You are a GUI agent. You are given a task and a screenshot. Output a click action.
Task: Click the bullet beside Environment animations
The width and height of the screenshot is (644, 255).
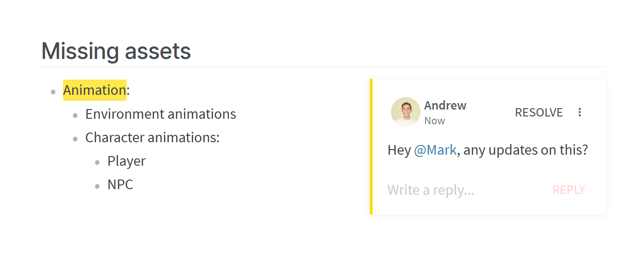pos(75,115)
